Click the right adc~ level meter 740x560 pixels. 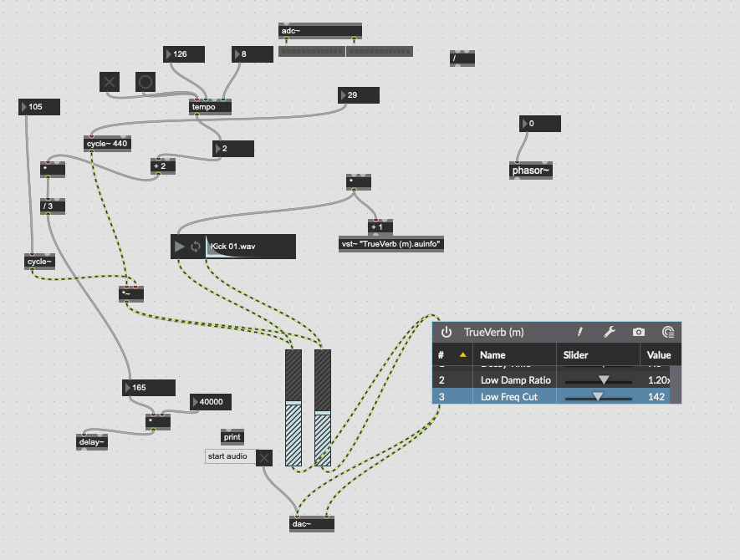point(380,51)
